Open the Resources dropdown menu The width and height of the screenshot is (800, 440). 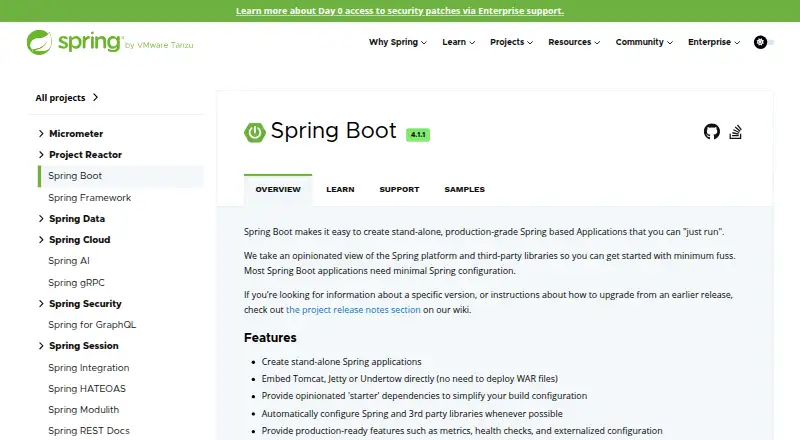pyautogui.click(x=574, y=42)
